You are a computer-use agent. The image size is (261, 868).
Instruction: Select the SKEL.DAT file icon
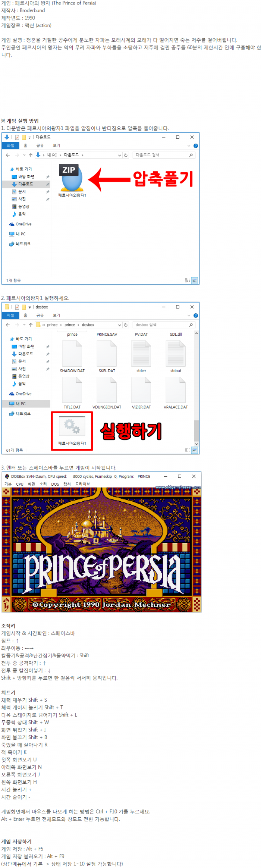[x=107, y=353]
